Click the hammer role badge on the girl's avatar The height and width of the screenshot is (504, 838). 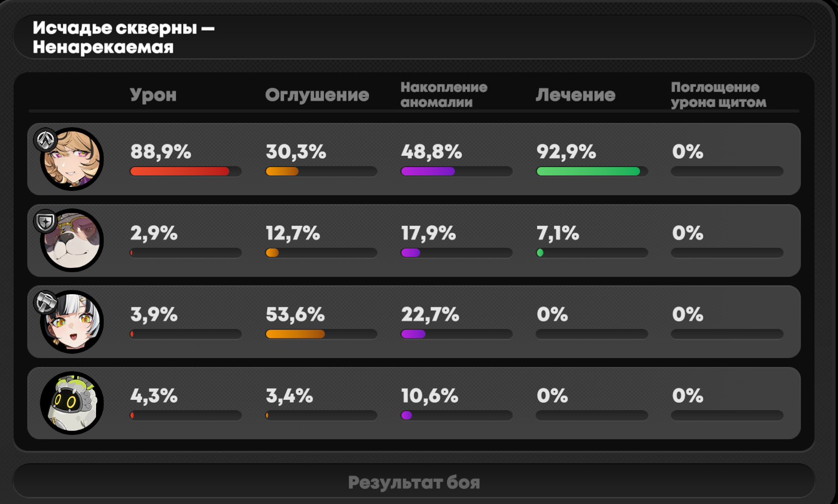(45, 303)
